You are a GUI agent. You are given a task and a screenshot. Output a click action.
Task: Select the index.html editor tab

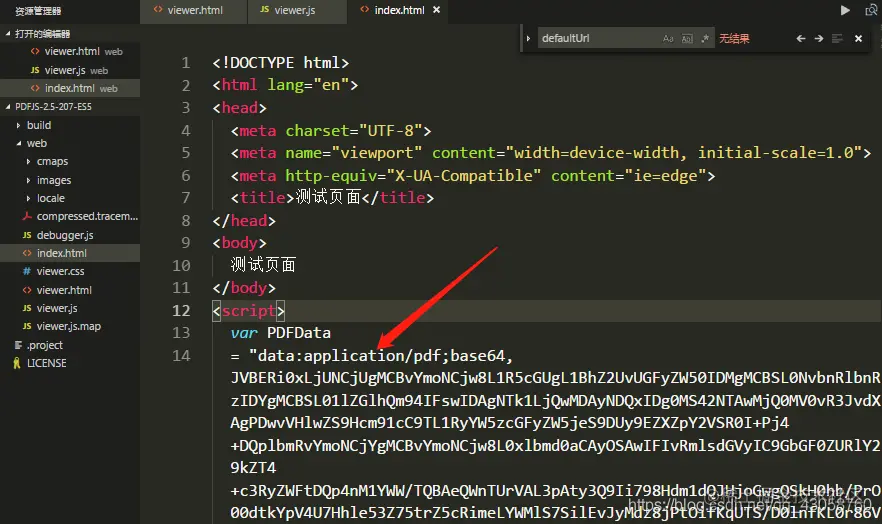click(x=399, y=10)
